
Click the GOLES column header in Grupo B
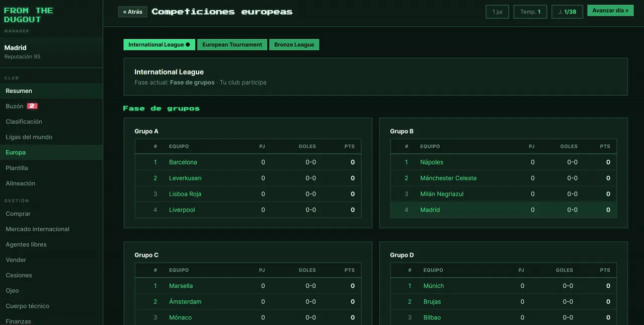[x=569, y=146]
